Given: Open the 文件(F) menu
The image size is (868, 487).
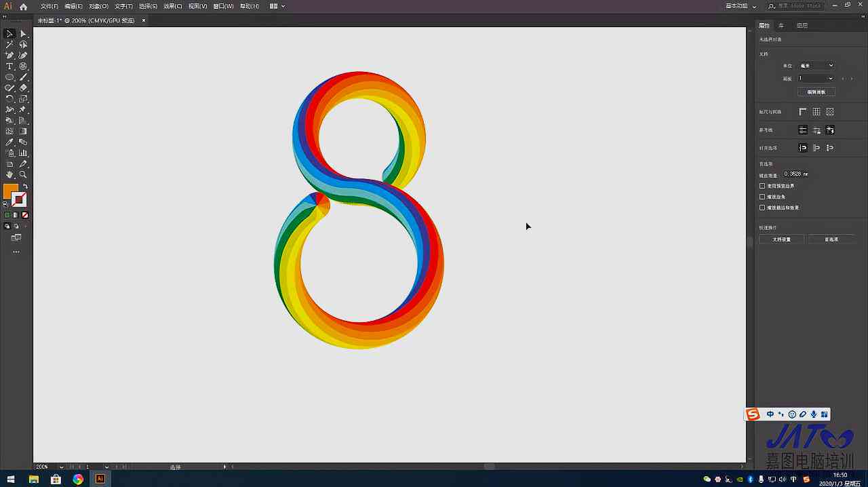Looking at the screenshot, I should point(50,6).
